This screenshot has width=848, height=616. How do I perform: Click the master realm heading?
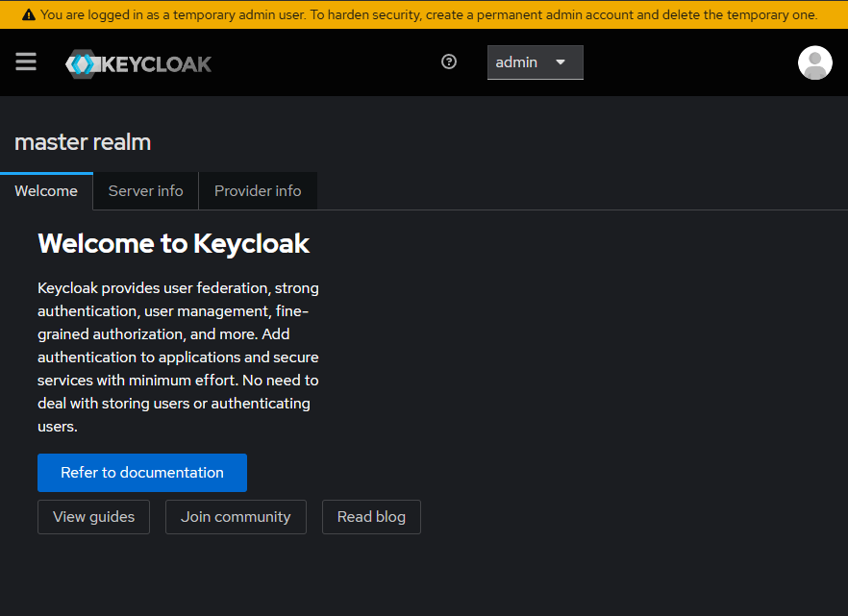click(x=83, y=142)
